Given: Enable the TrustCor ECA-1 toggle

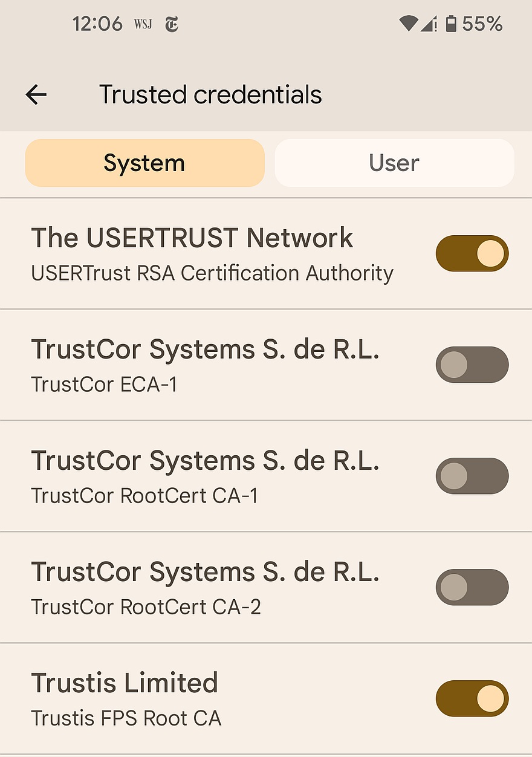Looking at the screenshot, I should [x=472, y=365].
